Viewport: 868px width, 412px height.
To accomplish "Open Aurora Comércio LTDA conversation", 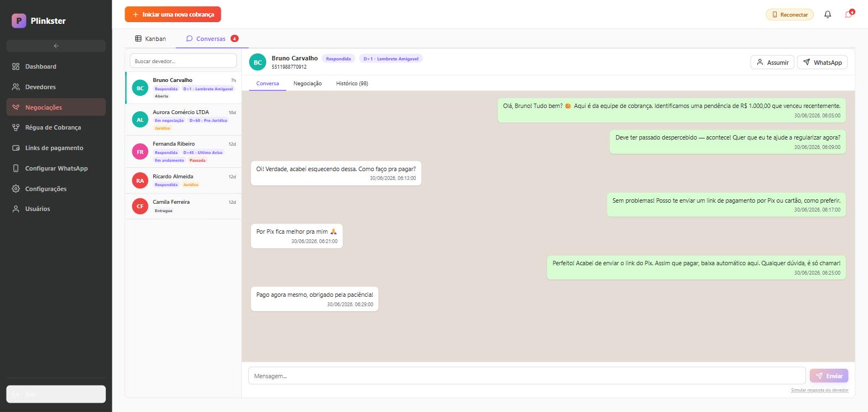I will coord(184,120).
